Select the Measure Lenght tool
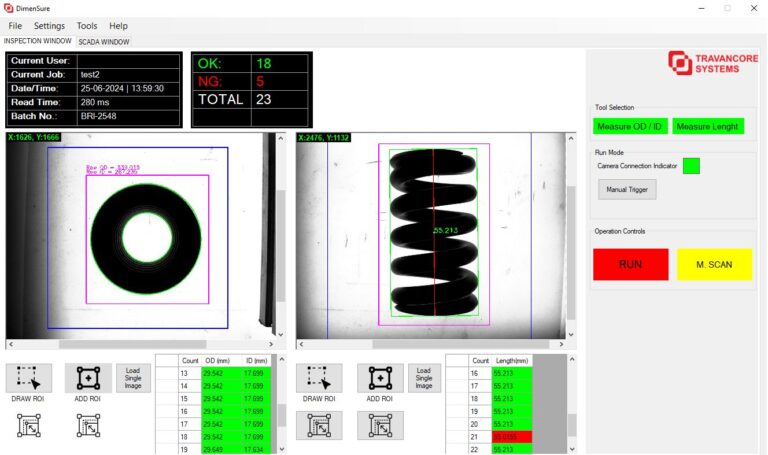The image size is (768, 455). click(708, 126)
